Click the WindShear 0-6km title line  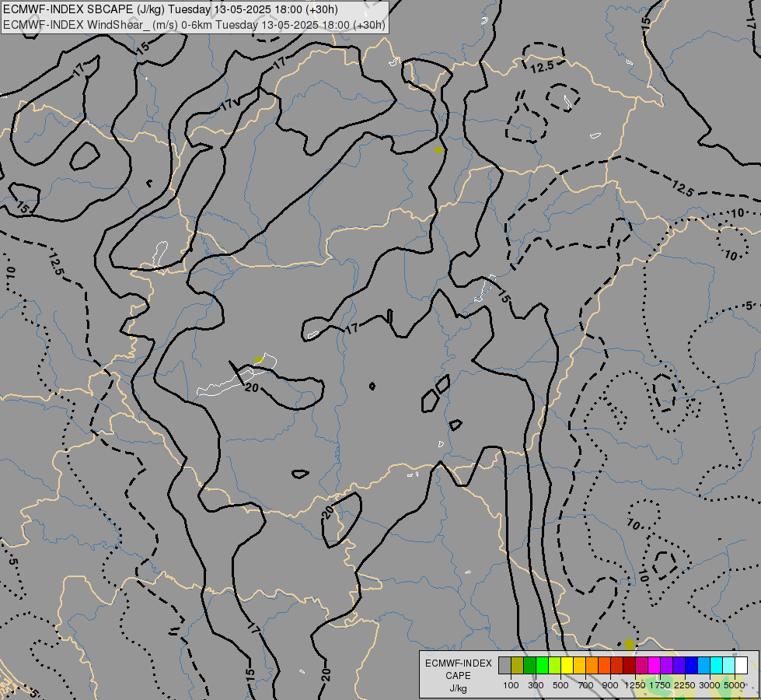click(194, 25)
